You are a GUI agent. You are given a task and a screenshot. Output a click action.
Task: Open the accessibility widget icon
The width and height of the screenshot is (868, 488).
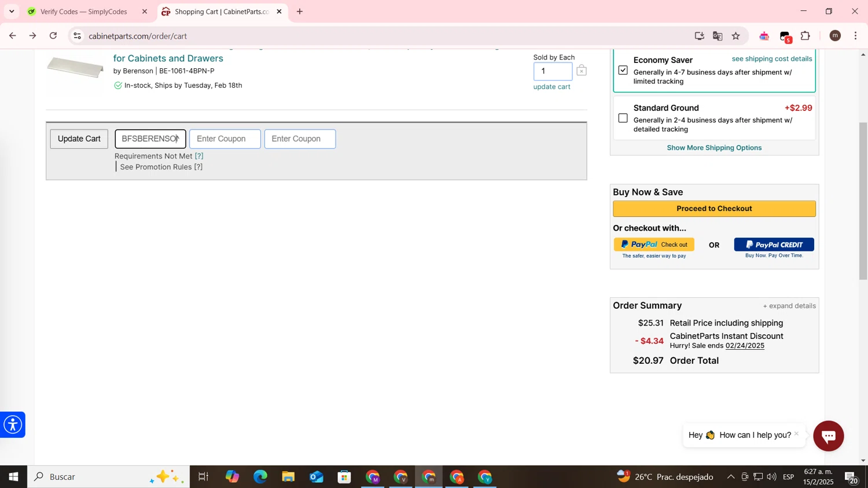click(x=12, y=425)
